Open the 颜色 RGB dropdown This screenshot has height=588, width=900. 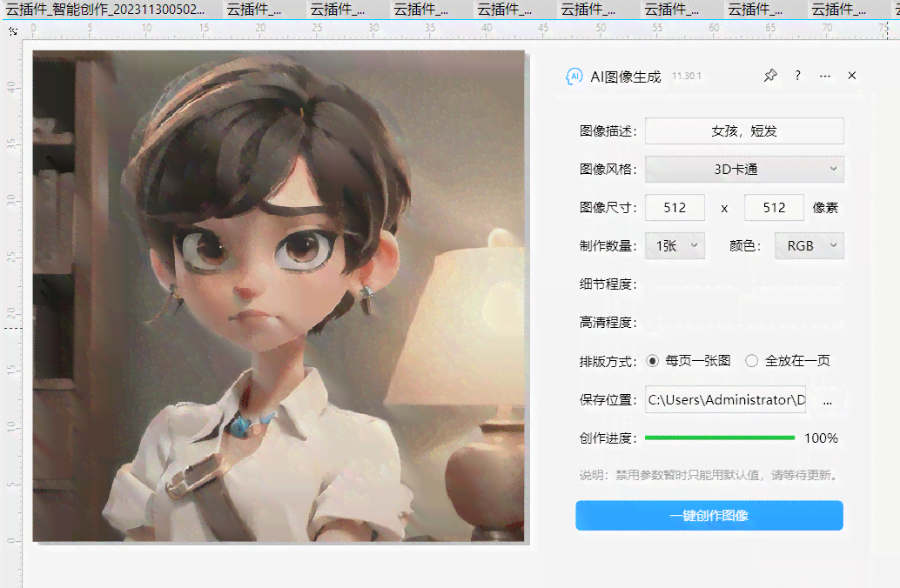click(x=809, y=246)
